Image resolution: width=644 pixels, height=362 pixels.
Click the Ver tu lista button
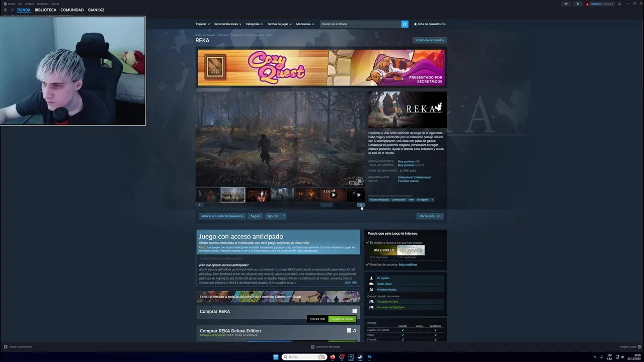tap(430, 216)
